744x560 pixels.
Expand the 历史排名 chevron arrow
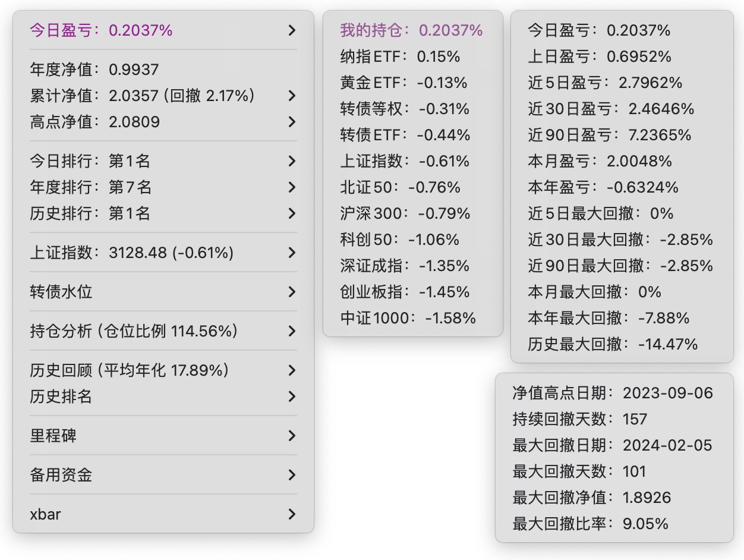291,397
